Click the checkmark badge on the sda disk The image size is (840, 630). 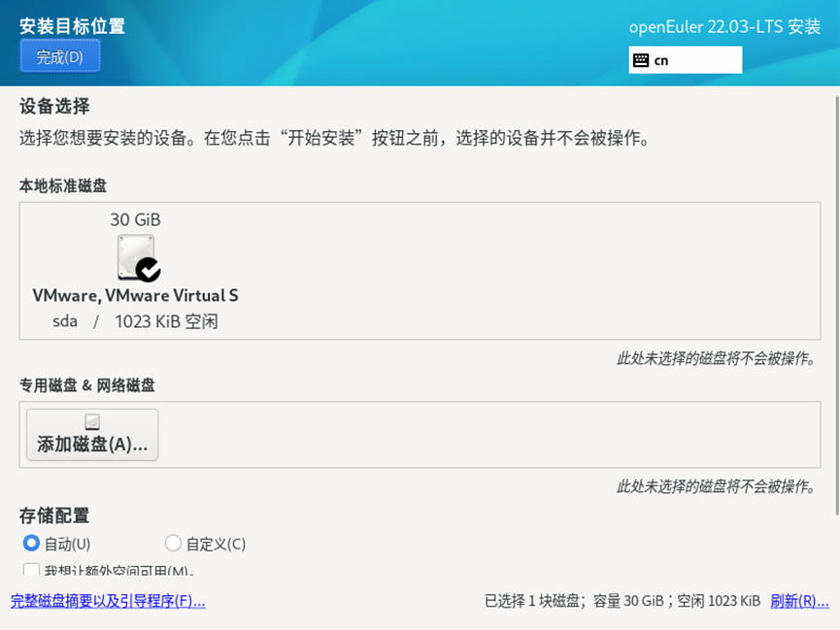click(x=149, y=270)
